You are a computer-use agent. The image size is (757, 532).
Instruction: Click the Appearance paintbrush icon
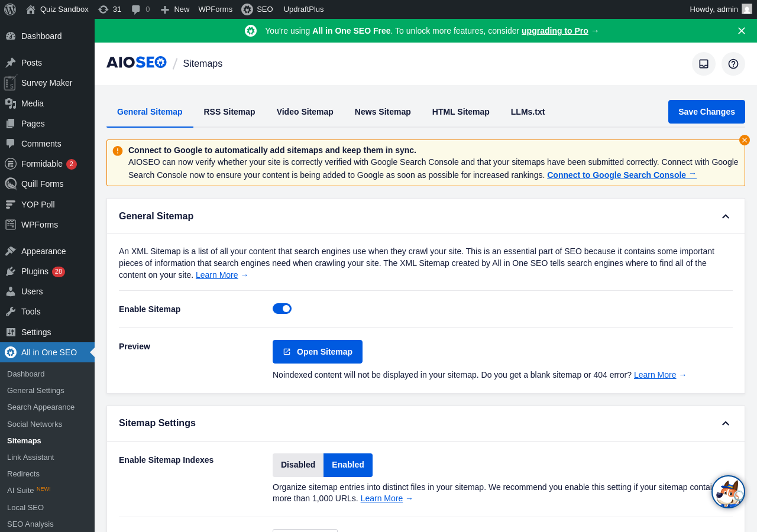[11, 251]
